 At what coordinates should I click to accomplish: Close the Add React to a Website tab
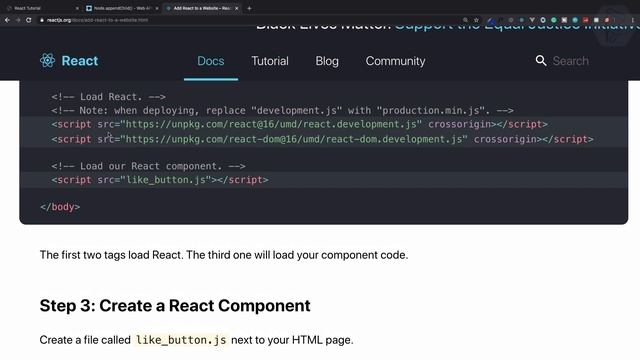coord(236,8)
